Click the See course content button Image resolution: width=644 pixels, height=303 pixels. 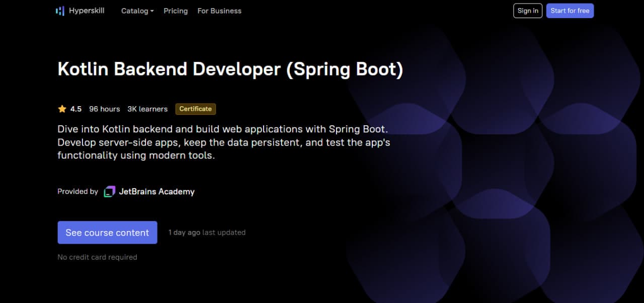107,233
